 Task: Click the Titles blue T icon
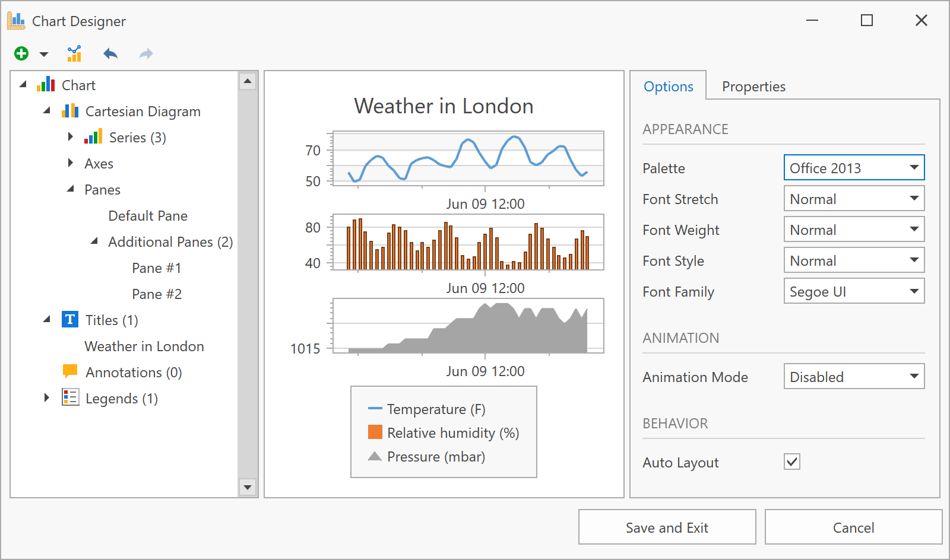pos(70,319)
